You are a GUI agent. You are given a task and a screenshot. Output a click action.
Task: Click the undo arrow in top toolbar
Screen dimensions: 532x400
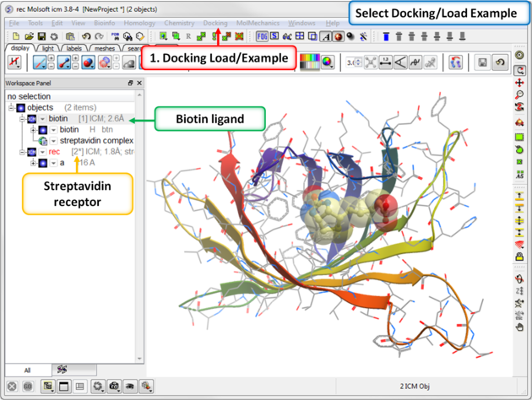(87, 37)
